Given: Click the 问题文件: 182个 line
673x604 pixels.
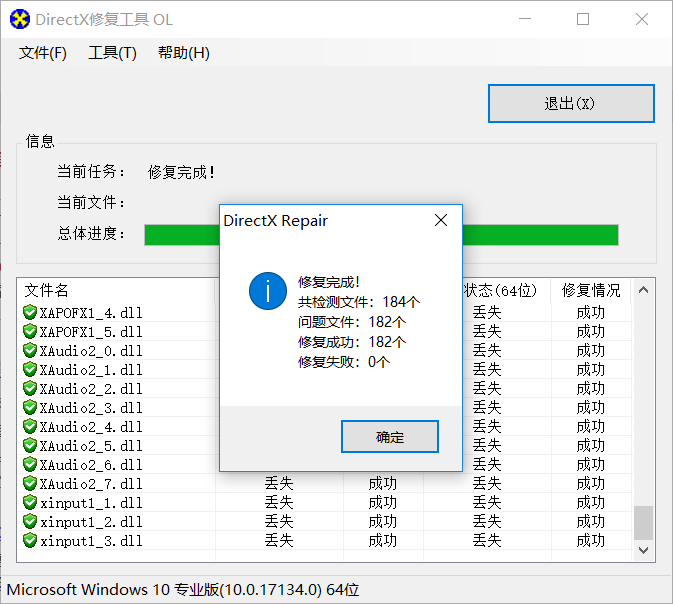Looking at the screenshot, I should (352, 322).
